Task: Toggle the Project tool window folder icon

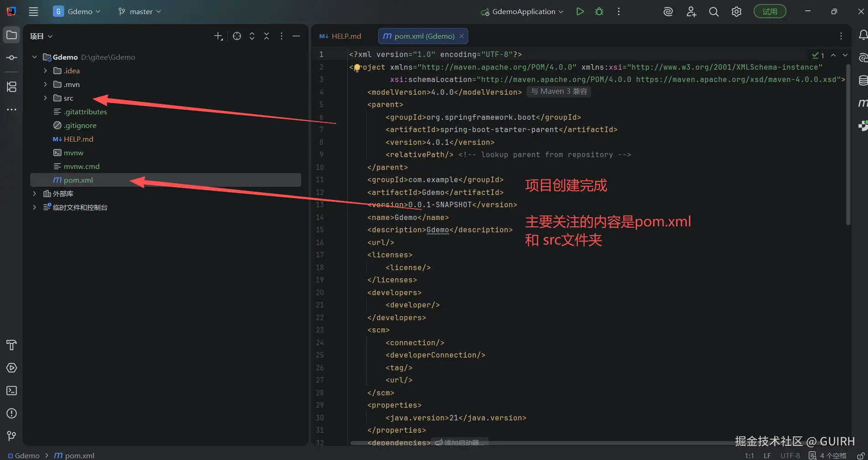Action: [x=11, y=35]
